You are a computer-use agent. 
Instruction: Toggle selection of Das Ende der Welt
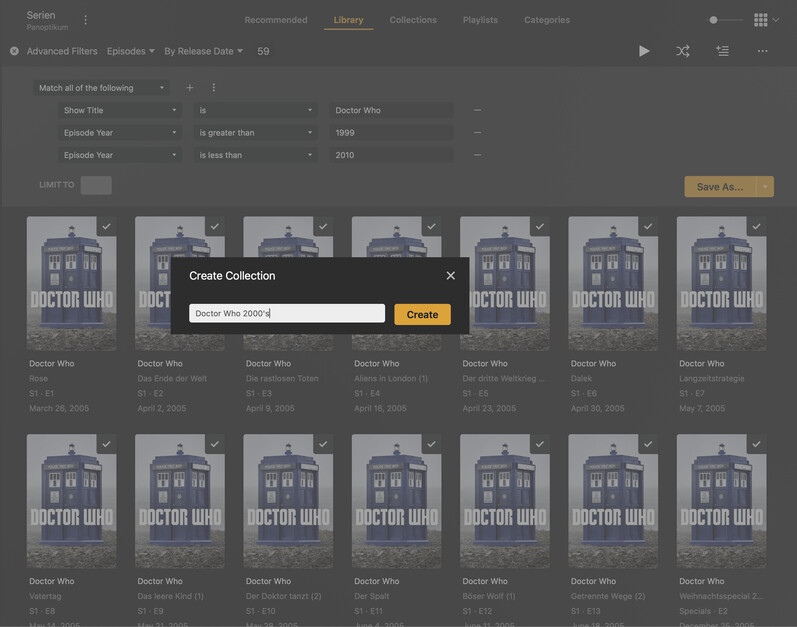coord(215,226)
